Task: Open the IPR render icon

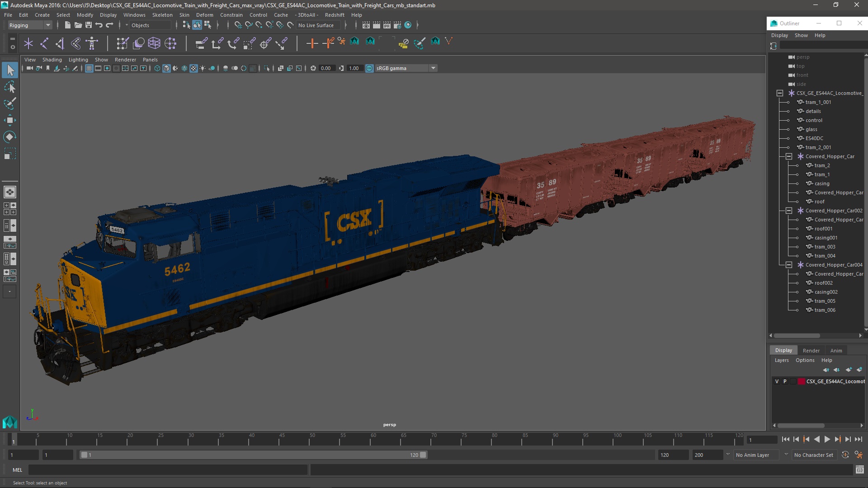Action: click(x=387, y=25)
